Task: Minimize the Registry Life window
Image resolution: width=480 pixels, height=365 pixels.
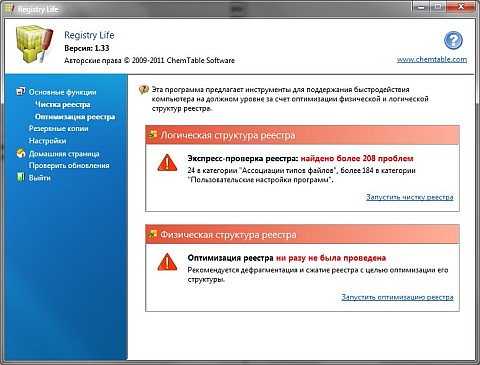Action: pos(422,7)
